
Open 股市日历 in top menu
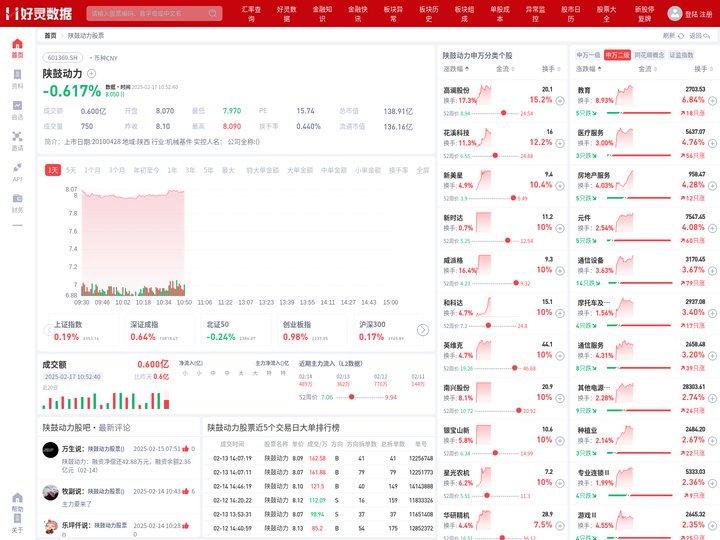(571, 14)
